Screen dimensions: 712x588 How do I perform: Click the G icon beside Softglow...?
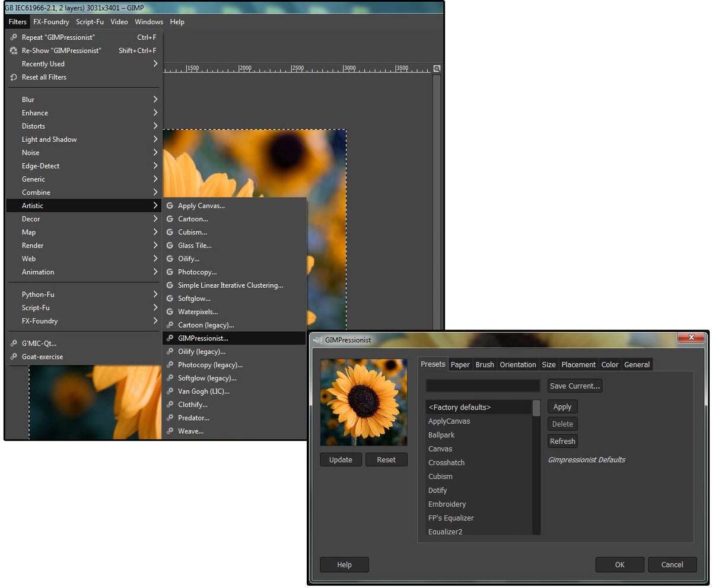tap(170, 298)
